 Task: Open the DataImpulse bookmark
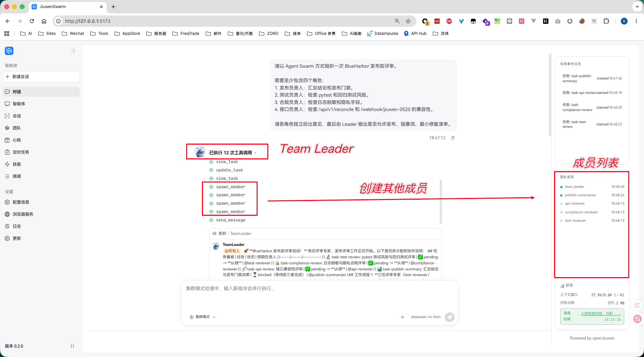[383, 34]
